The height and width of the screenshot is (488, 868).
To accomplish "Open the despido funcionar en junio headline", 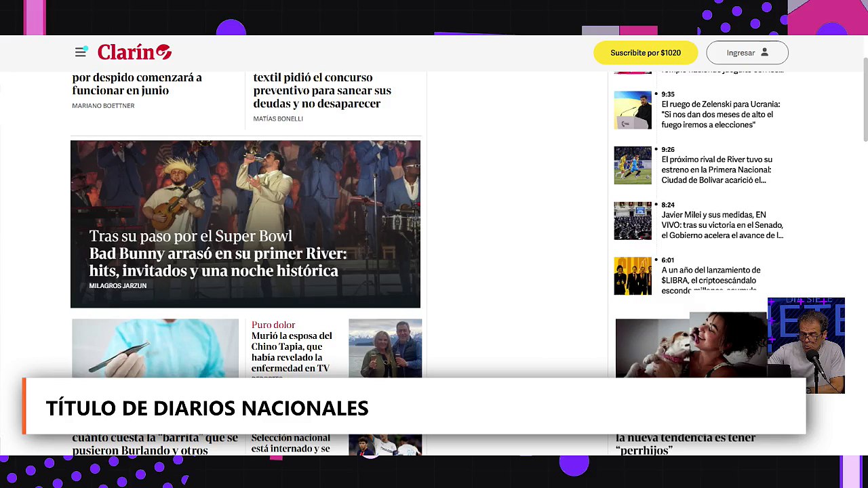I will tap(137, 84).
